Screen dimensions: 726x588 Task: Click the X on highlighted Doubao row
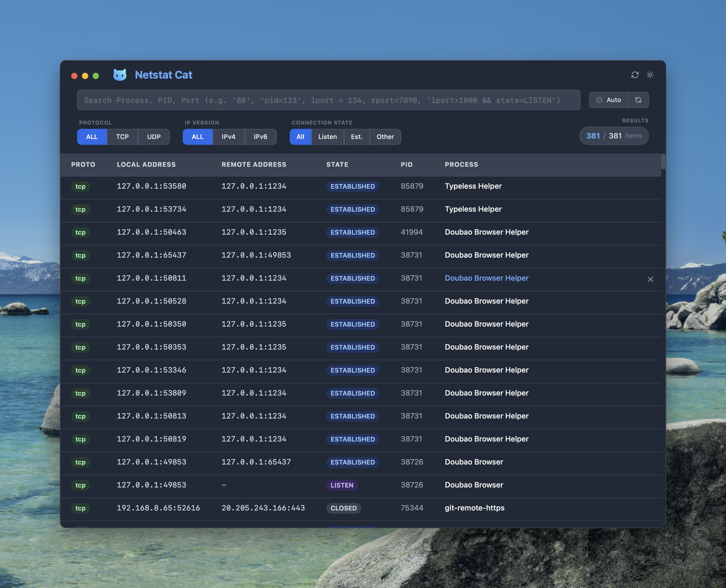[x=650, y=279]
